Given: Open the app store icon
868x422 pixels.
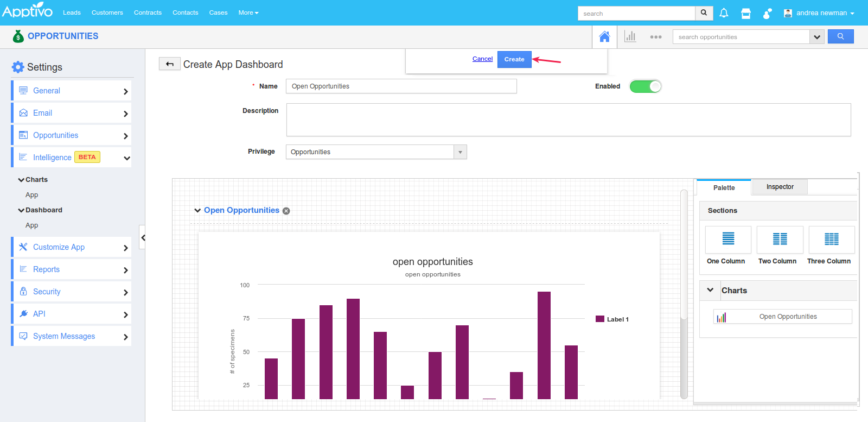Looking at the screenshot, I should (x=746, y=13).
